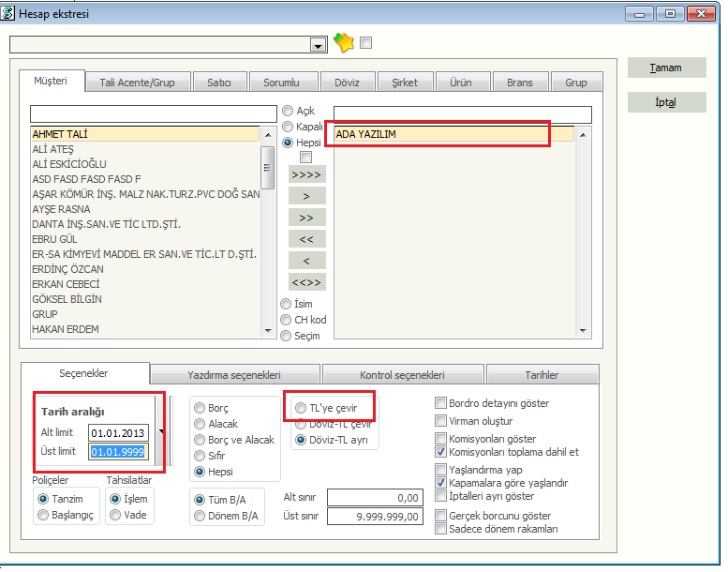
Task: Enable Bordro detayını göster checkbox
Action: click(441, 403)
